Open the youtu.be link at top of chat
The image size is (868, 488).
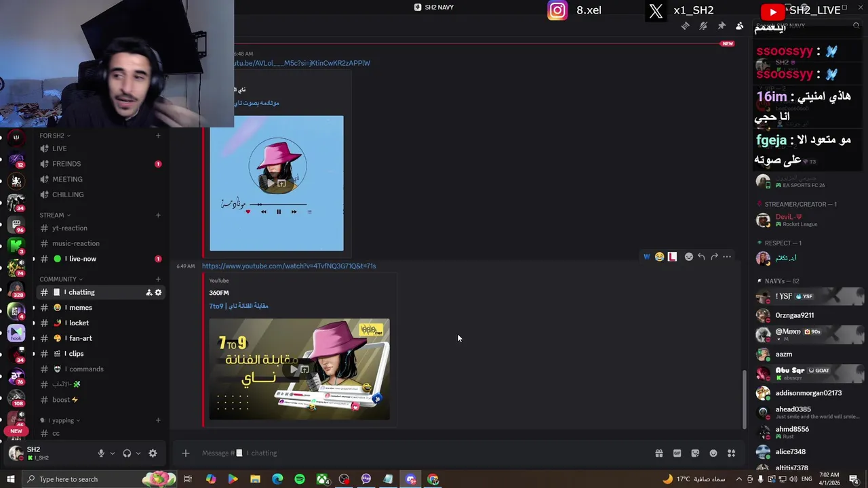click(302, 63)
